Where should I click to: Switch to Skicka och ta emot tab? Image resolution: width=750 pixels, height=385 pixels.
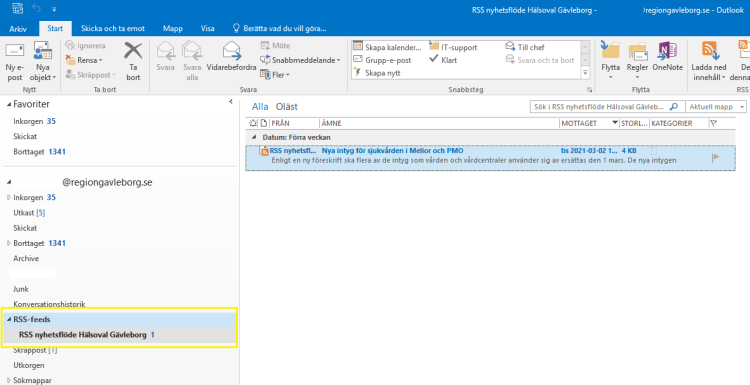pos(113,28)
